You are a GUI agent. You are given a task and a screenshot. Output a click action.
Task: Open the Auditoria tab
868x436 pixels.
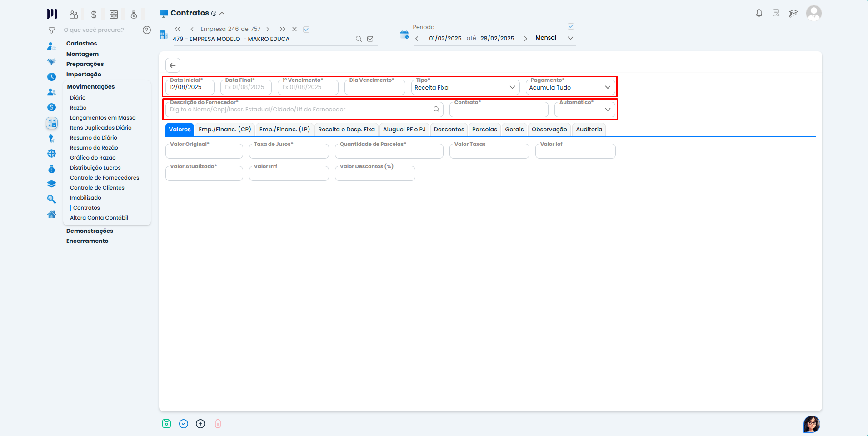pos(589,130)
